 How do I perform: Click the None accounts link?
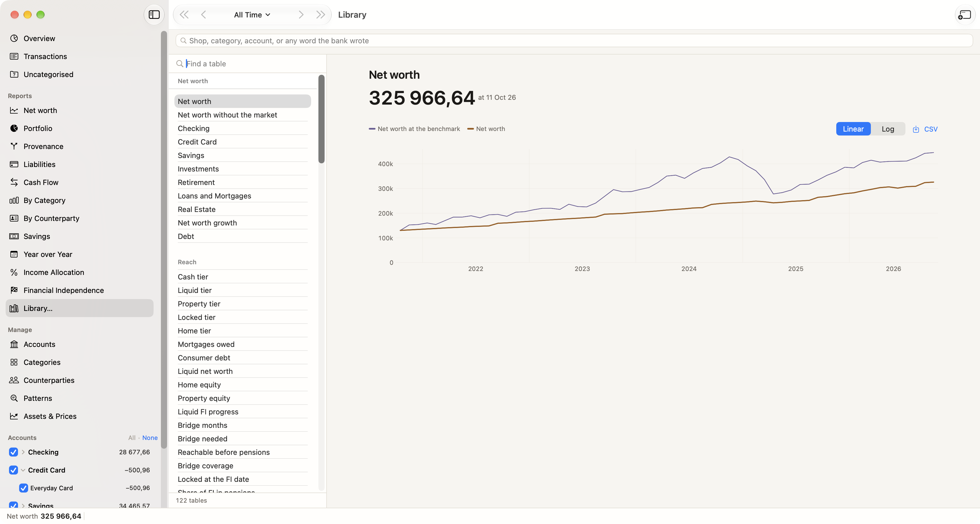coord(150,438)
